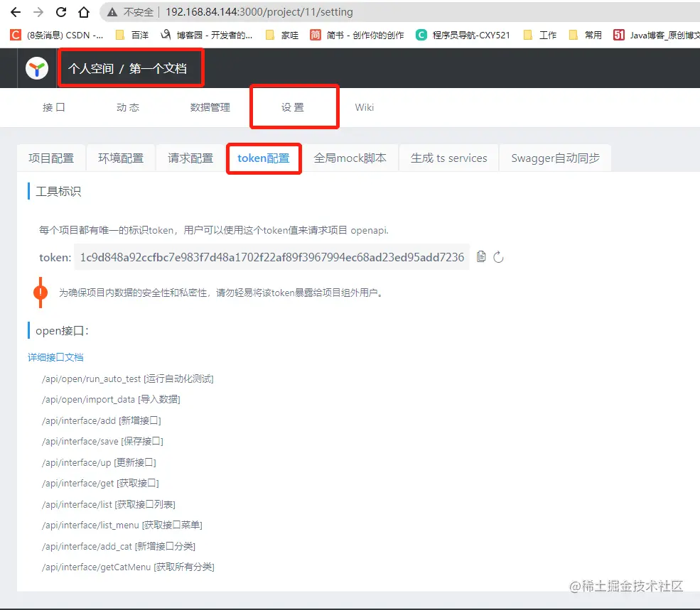The height and width of the screenshot is (610, 700).
Task: Click the orange warning exclamation icon
Action: click(41, 292)
